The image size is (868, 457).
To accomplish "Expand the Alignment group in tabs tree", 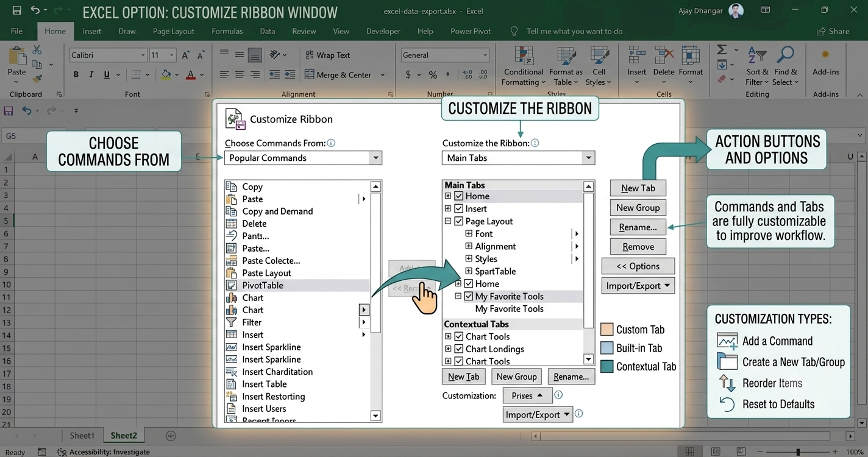I will [469, 246].
